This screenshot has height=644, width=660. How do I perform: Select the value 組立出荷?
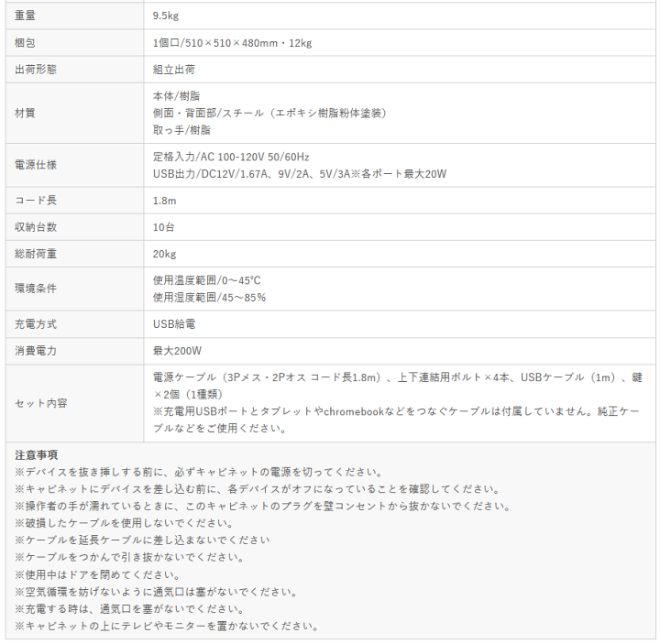(174, 70)
